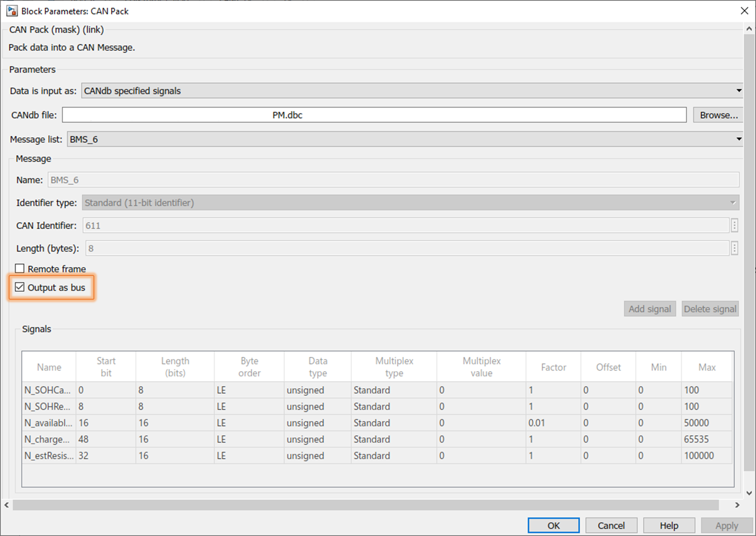Close the Block Parameters dialog
Viewport: 756px width, 536px height.
pyautogui.click(x=744, y=11)
